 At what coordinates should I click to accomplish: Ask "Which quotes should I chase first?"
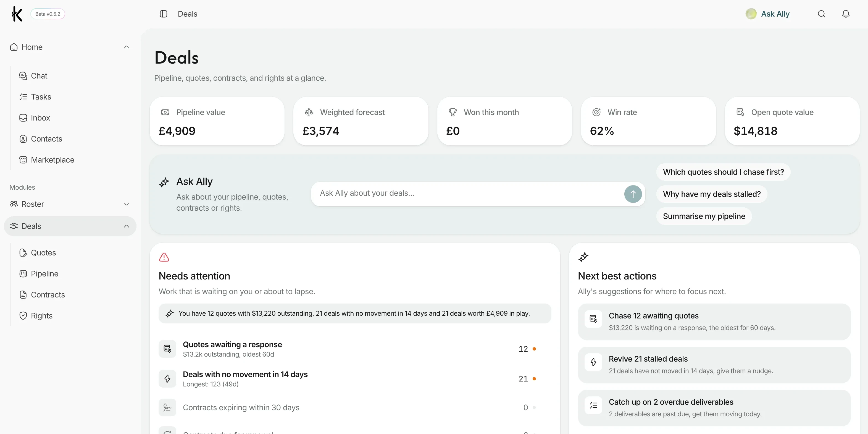(x=723, y=172)
